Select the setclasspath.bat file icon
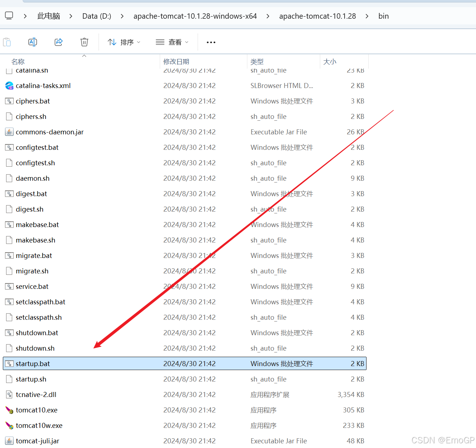Viewport: 476px width, 448px height. 9,302
